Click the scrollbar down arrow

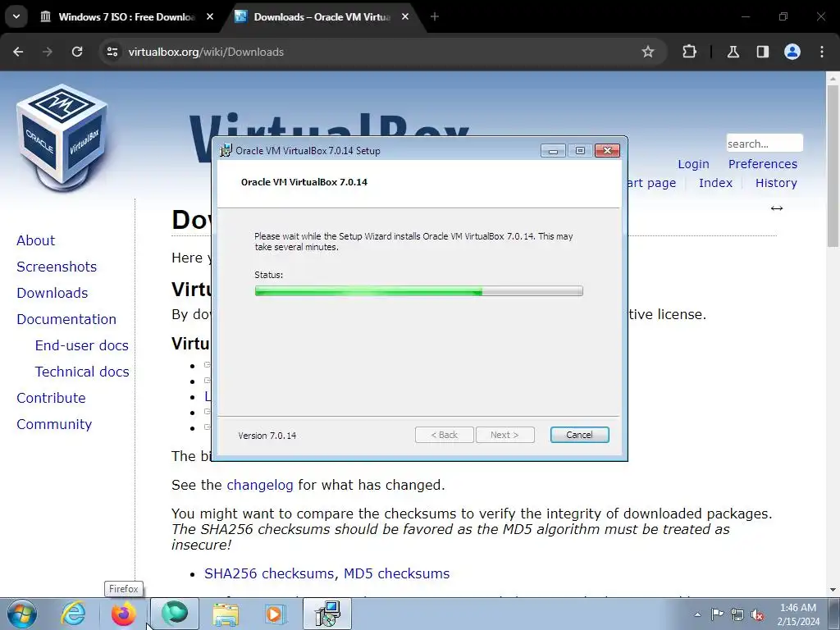(833, 590)
